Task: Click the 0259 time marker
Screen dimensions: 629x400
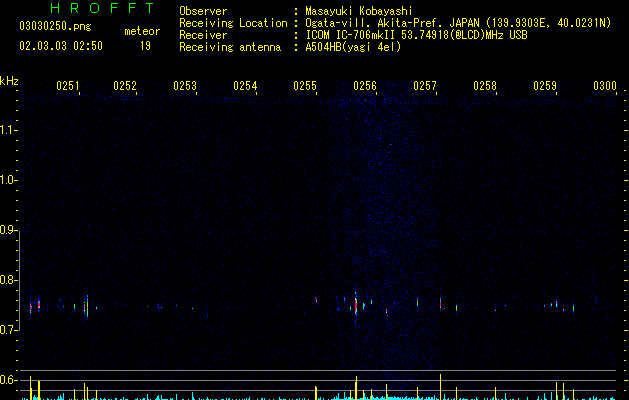Action: coord(545,86)
